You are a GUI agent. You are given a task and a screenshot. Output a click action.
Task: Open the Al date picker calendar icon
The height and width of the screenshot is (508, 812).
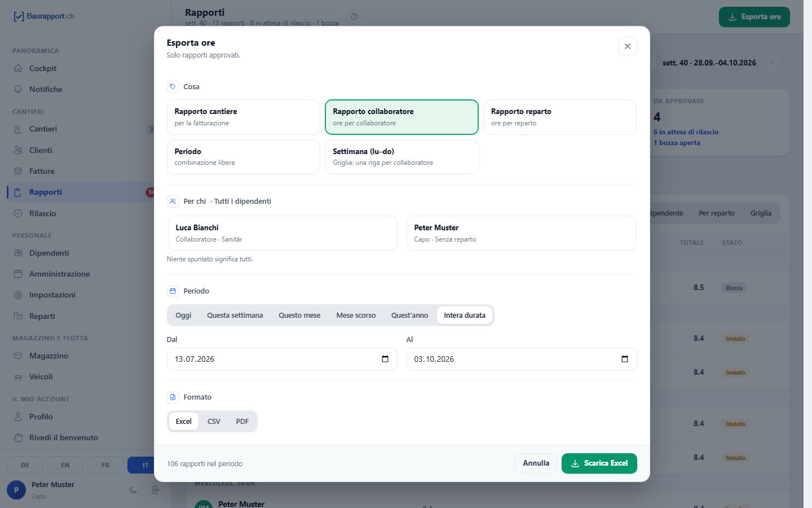click(x=625, y=359)
